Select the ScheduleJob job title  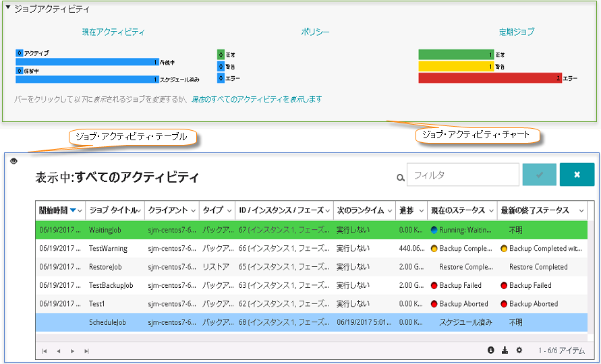[107, 322]
